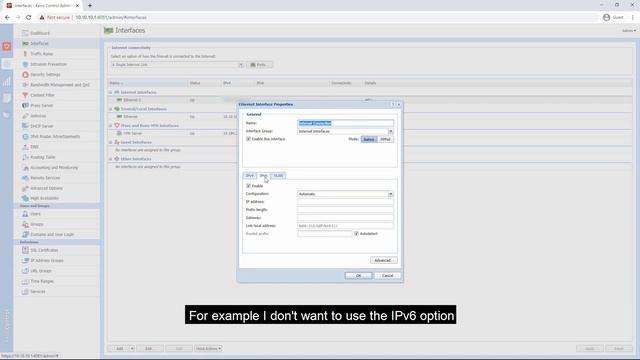The height and width of the screenshot is (360, 640).
Task: Collapse the Other Interfaces group
Action: pyautogui.click(x=111, y=159)
